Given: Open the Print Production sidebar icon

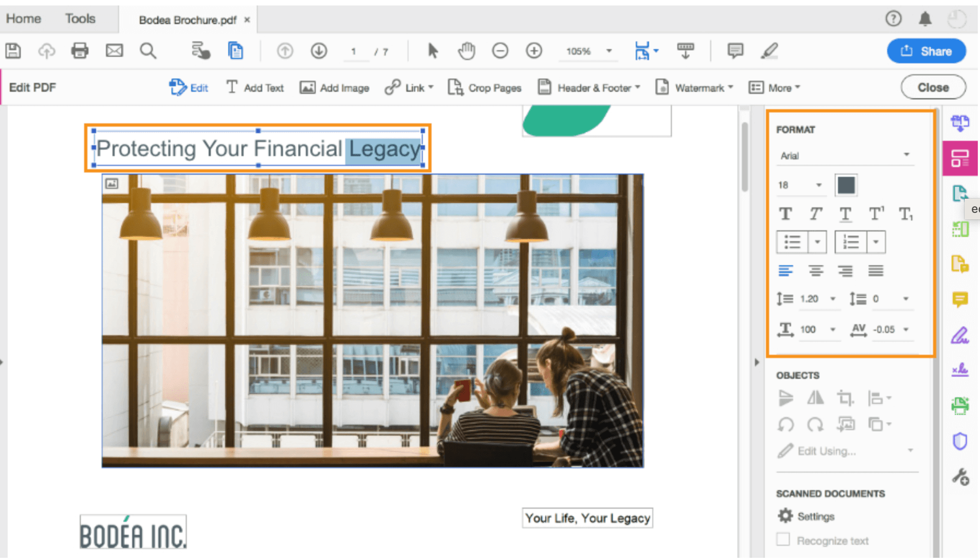Looking at the screenshot, I should point(960,406).
